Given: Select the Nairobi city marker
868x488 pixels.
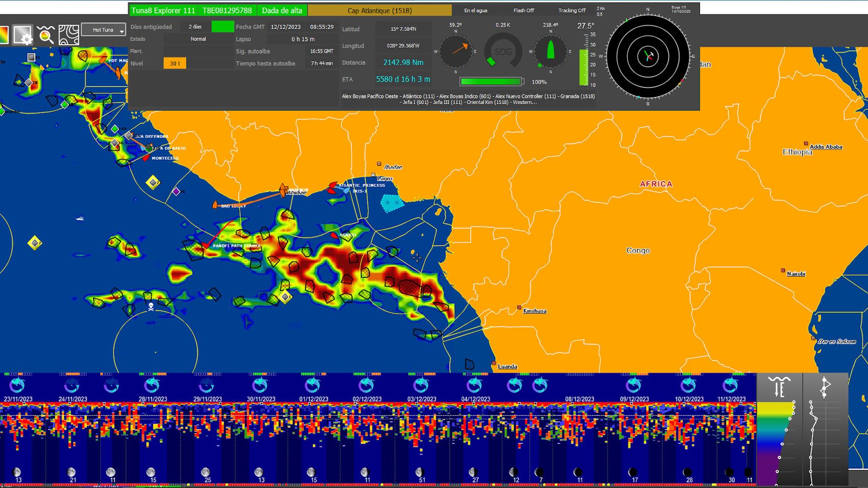Looking at the screenshot, I should click(783, 271).
